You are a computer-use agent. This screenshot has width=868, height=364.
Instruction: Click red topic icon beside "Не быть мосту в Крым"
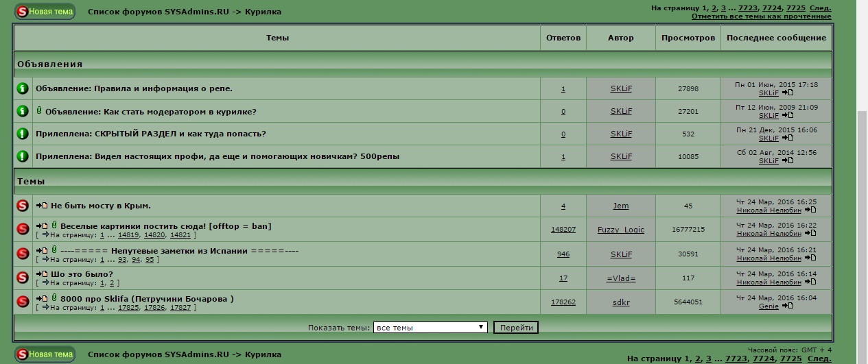click(23, 206)
